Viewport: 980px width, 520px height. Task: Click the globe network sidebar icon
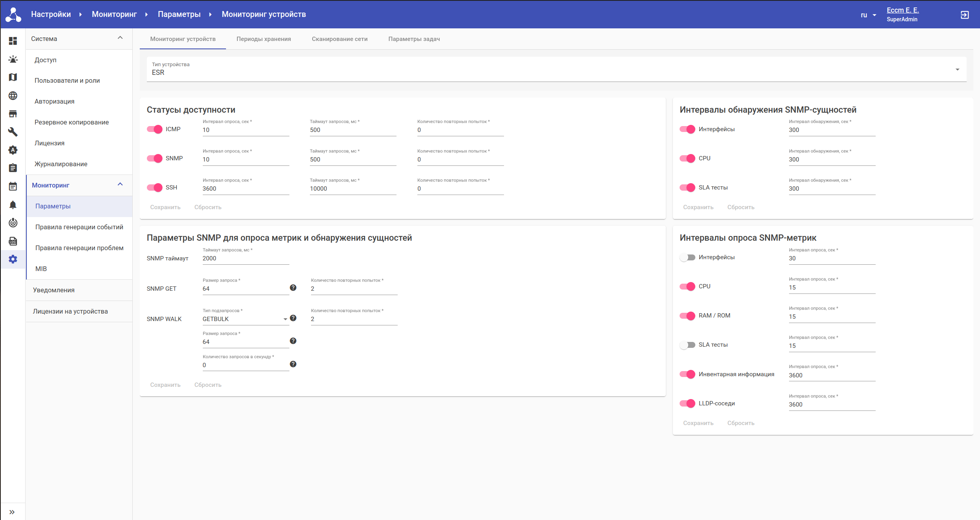pyautogui.click(x=13, y=96)
